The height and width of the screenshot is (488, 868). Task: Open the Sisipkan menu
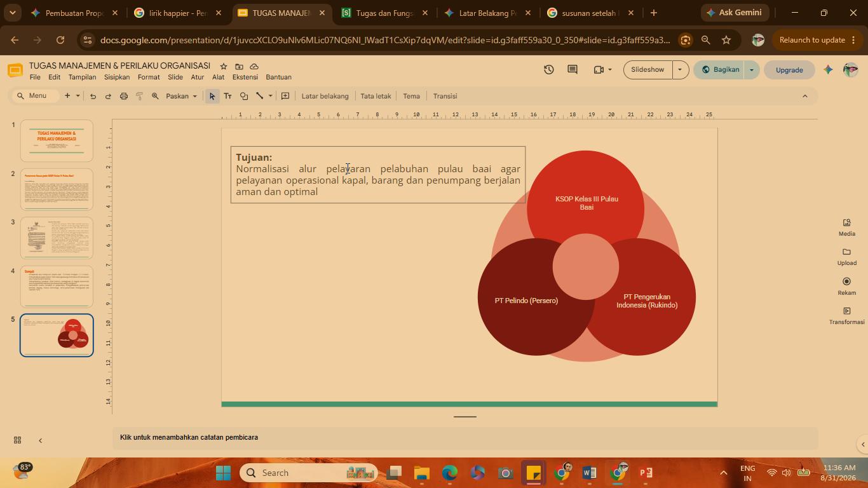(117, 77)
